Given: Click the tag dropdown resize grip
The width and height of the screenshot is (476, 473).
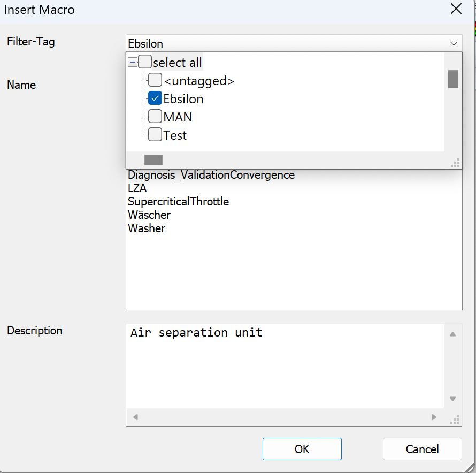Looking at the screenshot, I should click(x=455, y=163).
